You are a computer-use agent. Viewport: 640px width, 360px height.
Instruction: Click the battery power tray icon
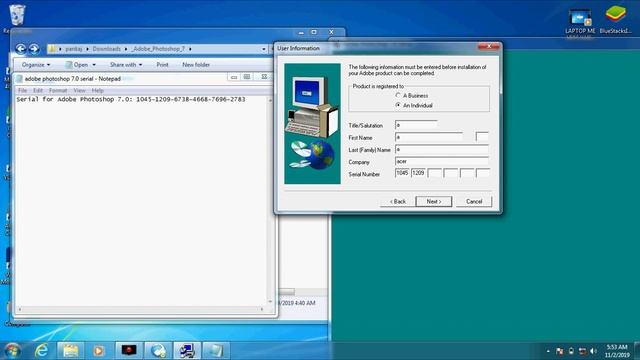coord(571,351)
